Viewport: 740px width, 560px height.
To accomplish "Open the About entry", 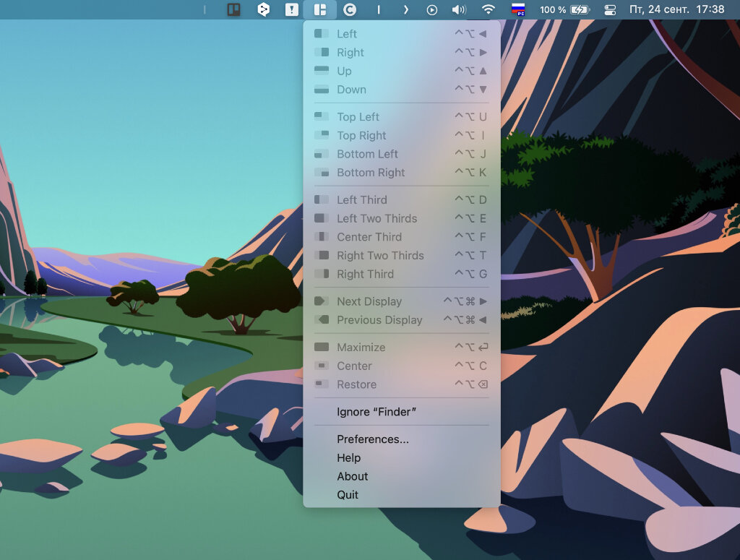I will [x=402, y=476].
